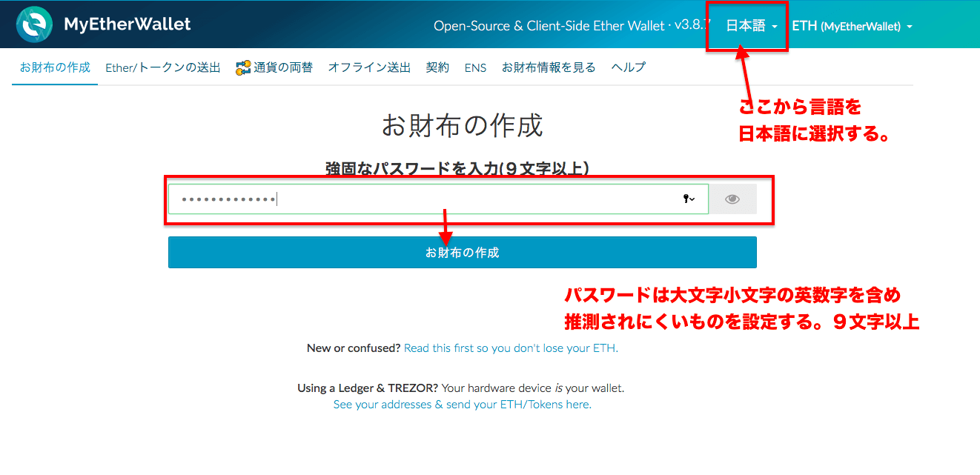The height and width of the screenshot is (475, 980).
Task: Go to the オフライン送出 tab
Action: tap(369, 67)
